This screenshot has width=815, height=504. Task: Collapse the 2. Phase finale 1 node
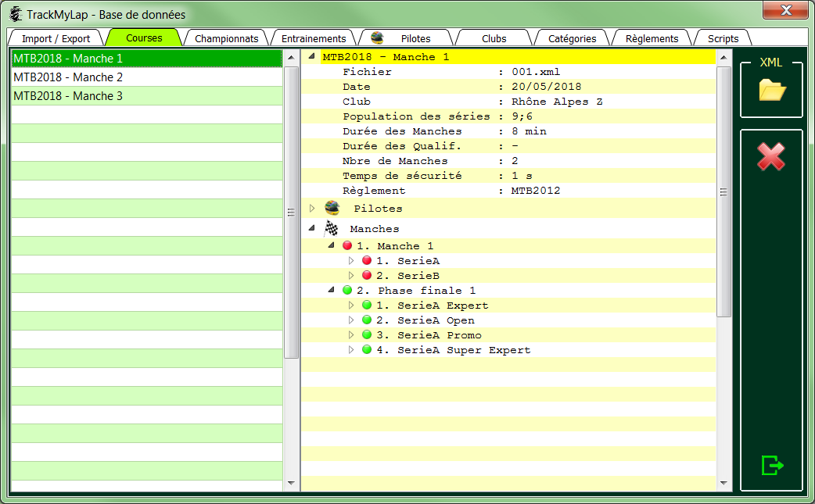point(331,290)
